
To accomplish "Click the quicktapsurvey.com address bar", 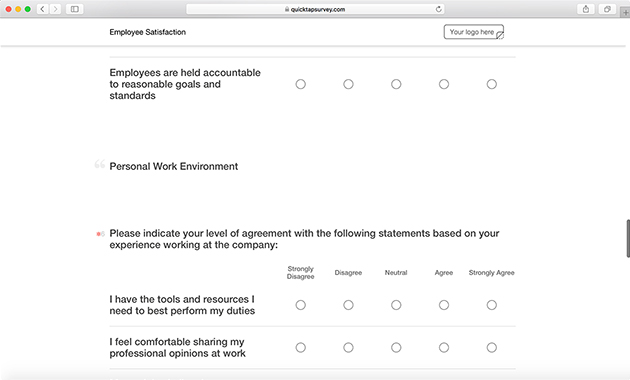I will 315,9.
